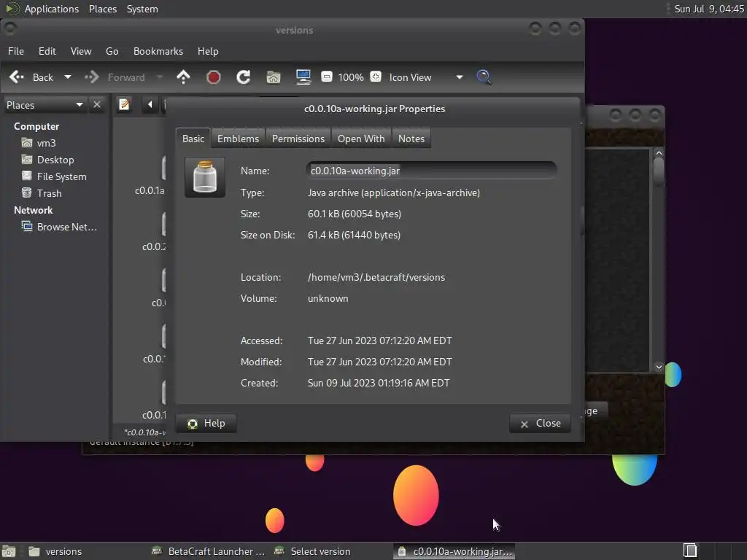Click the scroll-down arrow in Select version window

pyautogui.click(x=659, y=367)
